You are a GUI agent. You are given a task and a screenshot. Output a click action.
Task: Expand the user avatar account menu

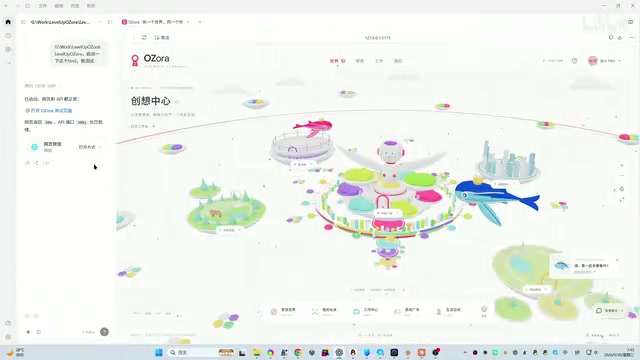[x=604, y=61]
